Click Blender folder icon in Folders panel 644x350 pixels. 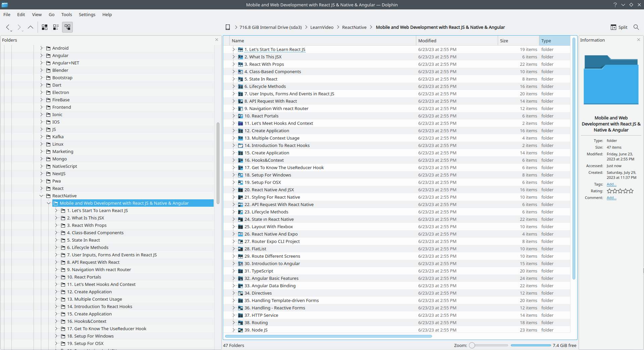[x=48, y=70]
